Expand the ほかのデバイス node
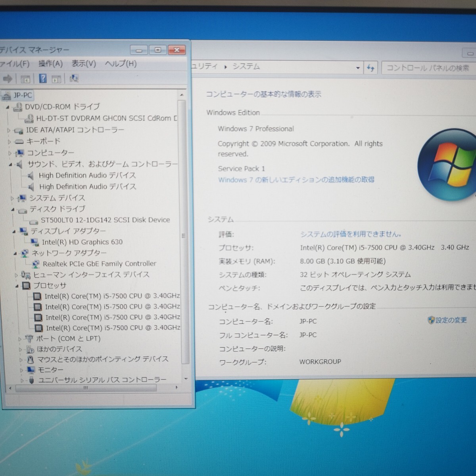Viewport: 476px width, 476px height. tap(21, 349)
